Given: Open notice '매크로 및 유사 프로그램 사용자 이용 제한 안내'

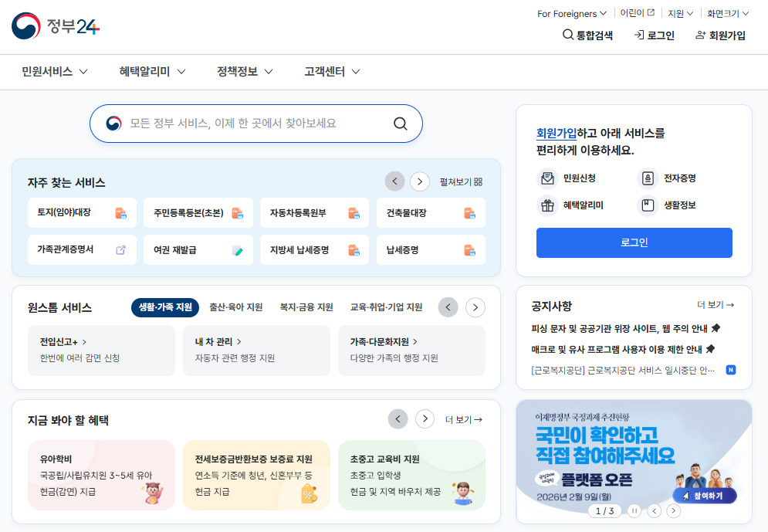Looking at the screenshot, I should (623, 349).
